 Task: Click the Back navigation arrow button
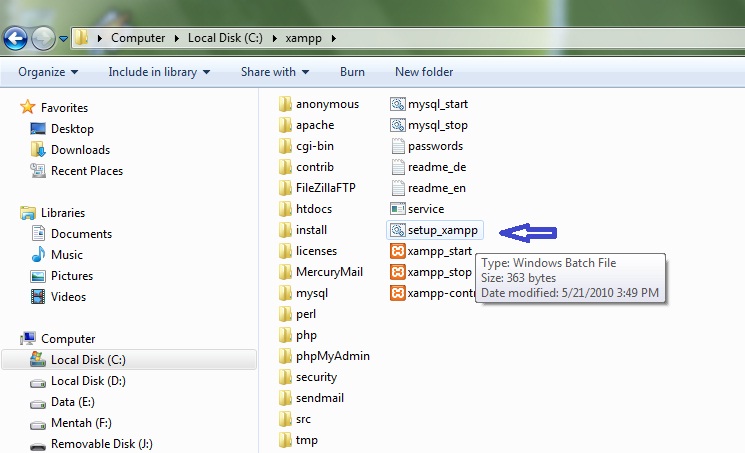pyautogui.click(x=15, y=39)
